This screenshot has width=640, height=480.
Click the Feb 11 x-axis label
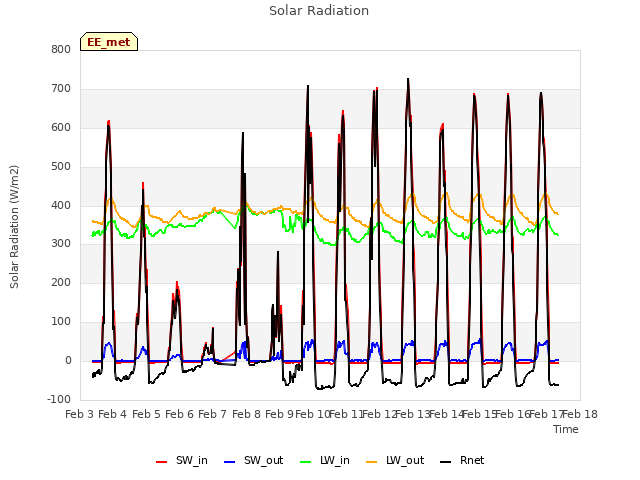point(347,414)
